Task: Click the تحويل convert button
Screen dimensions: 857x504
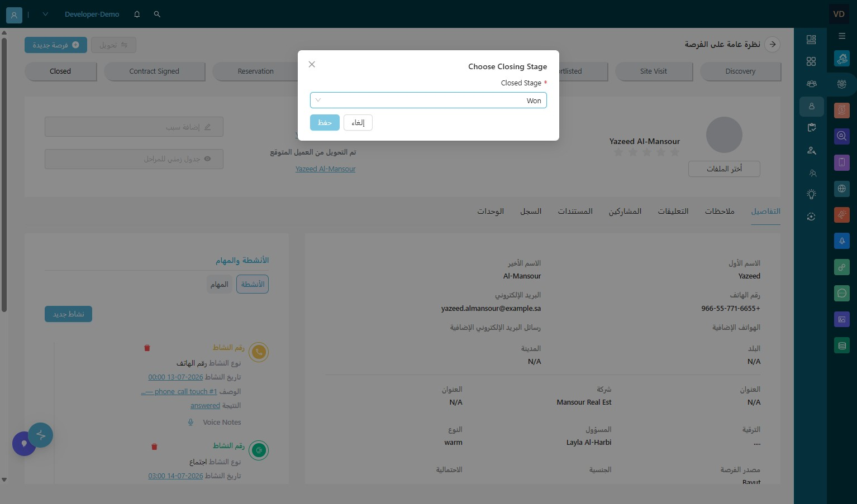Action: pos(113,45)
